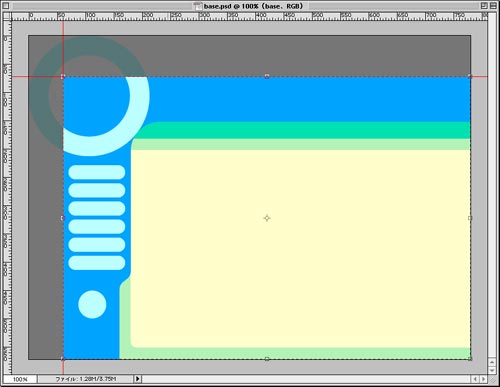Click the bottom-right corner transform handle
The image size is (500, 387).
pos(470,359)
